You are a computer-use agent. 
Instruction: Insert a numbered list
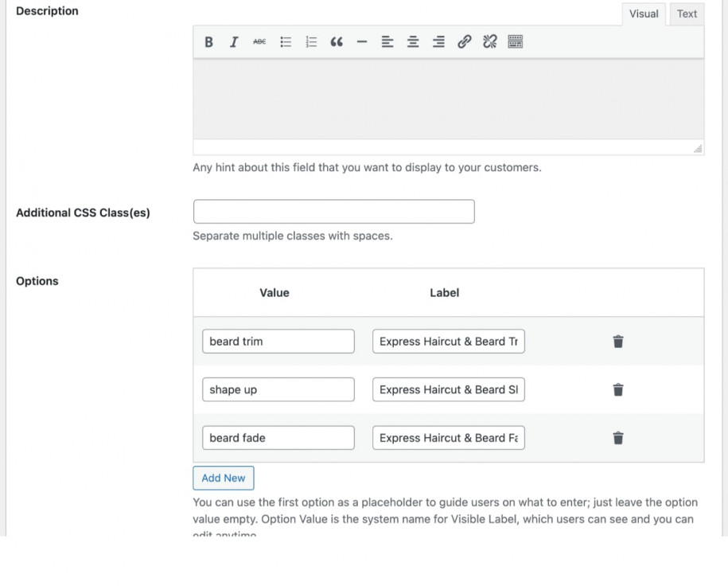(x=311, y=41)
